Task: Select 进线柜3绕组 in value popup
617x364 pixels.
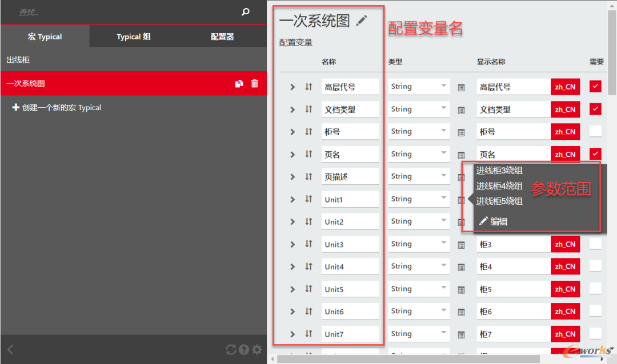Action: pos(499,171)
